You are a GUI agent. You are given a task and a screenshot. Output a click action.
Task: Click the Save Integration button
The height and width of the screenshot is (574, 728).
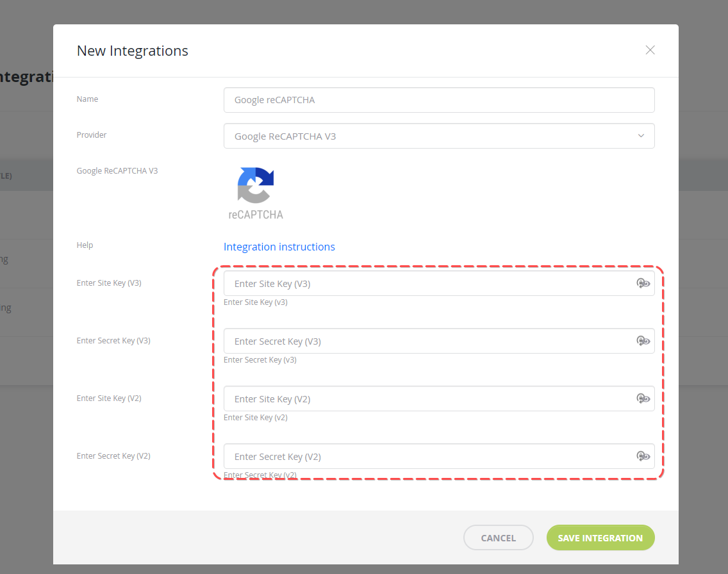(600, 538)
